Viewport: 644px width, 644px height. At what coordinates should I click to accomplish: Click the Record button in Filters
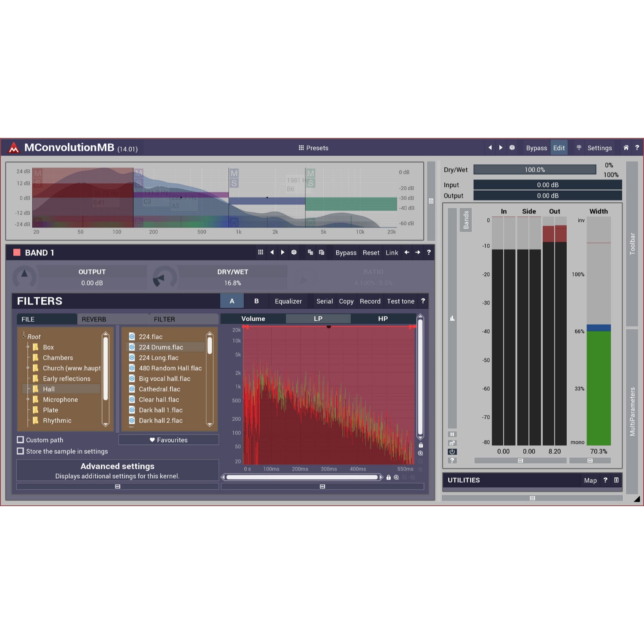pyautogui.click(x=370, y=301)
